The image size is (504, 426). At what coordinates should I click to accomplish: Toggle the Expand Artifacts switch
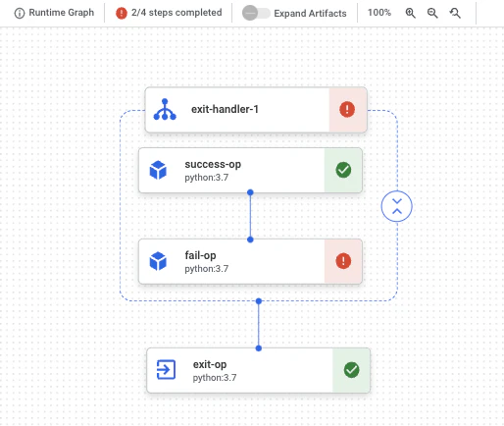pos(256,13)
